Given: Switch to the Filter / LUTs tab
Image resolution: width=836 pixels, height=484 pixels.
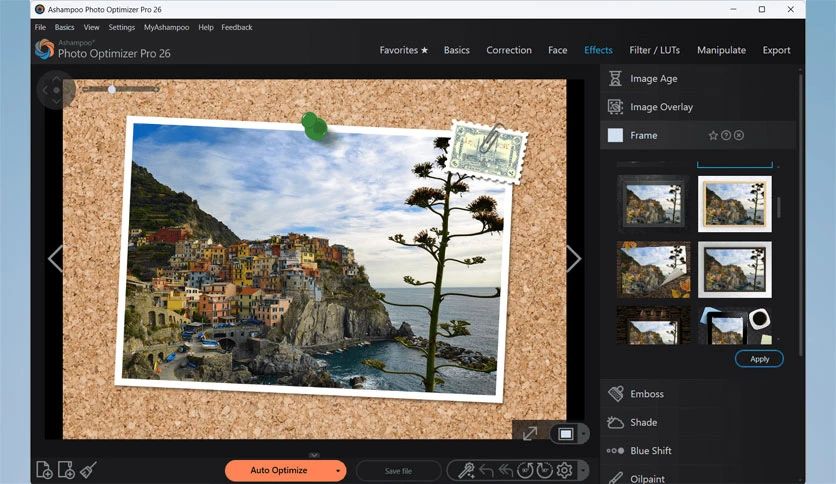Looking at the screenshot, I should (x=654, y=50).
